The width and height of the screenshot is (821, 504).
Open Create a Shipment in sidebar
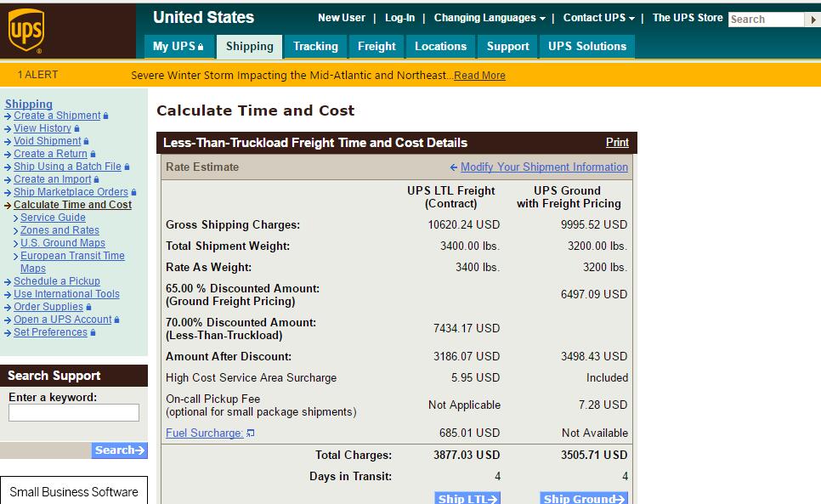click(x=57, y=116)
